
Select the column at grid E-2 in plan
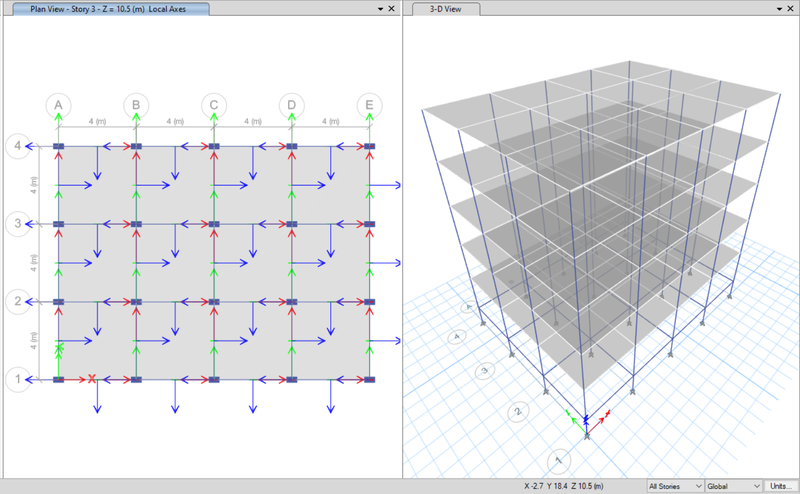coord(369,302)
